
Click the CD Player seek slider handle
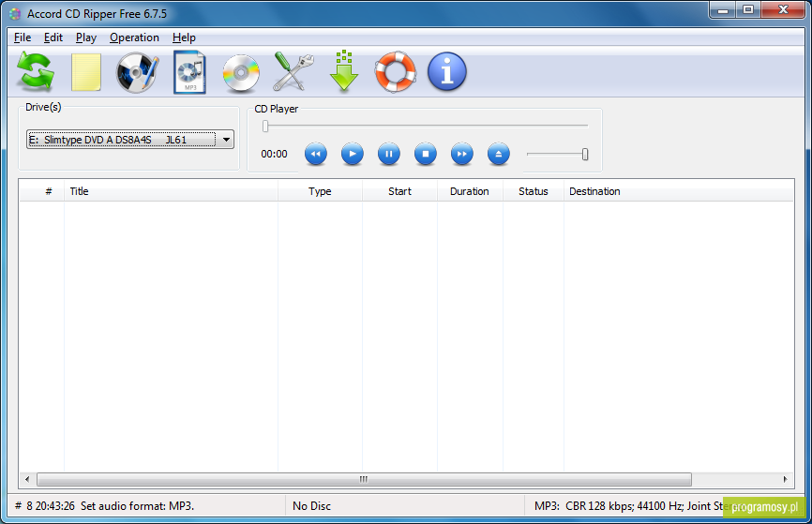265,126
